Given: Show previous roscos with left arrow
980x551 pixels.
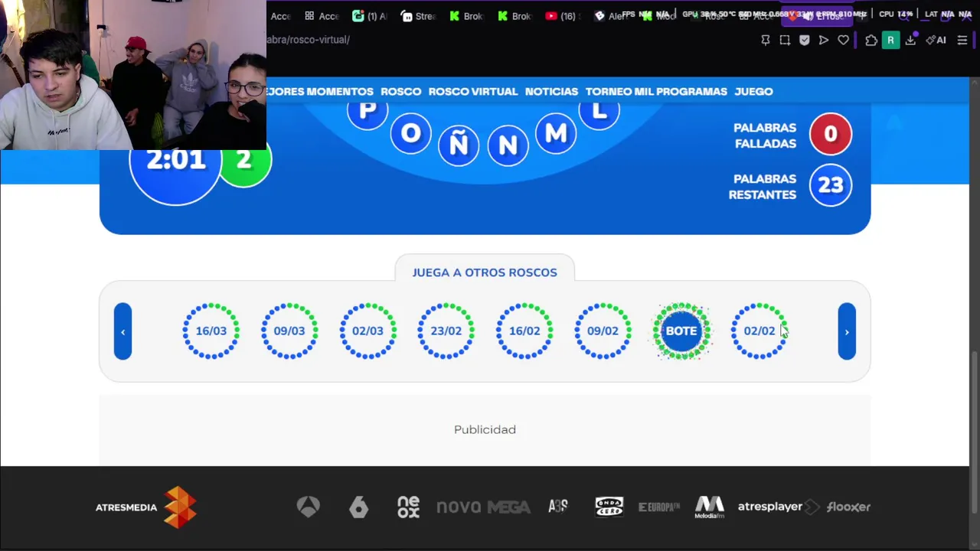Looking at the screenshot, I should point(122,331).
